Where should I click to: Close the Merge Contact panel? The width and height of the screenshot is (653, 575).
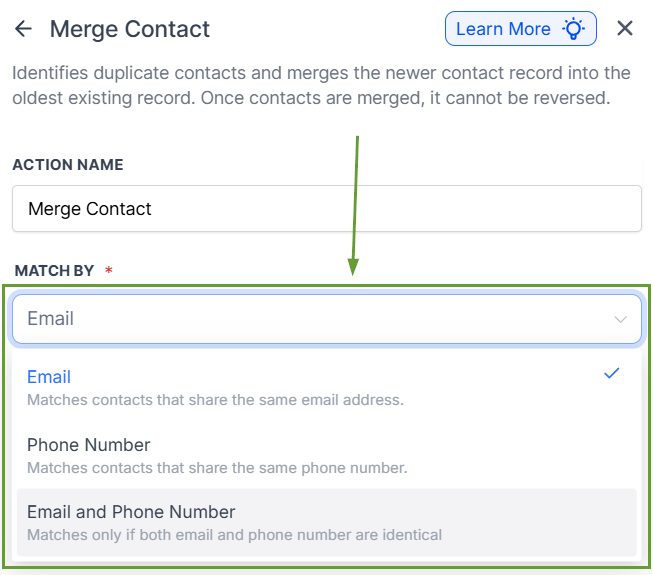625,29
